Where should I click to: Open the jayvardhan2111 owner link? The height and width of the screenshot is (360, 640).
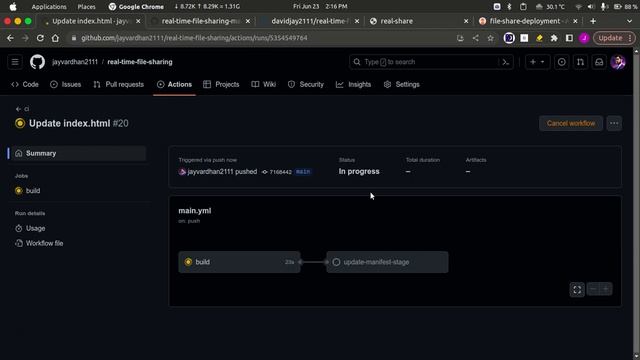pos(75,62)
